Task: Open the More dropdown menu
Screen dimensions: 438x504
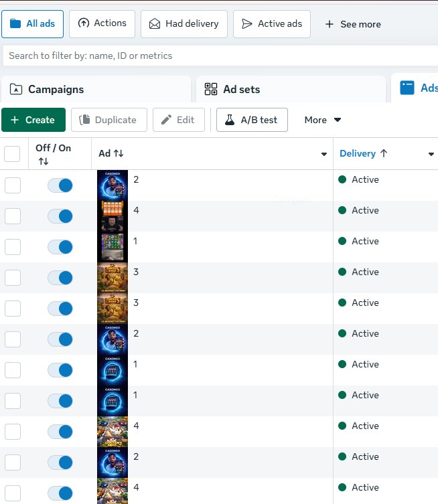Action: pyautogui.click(x=323, y=120)
